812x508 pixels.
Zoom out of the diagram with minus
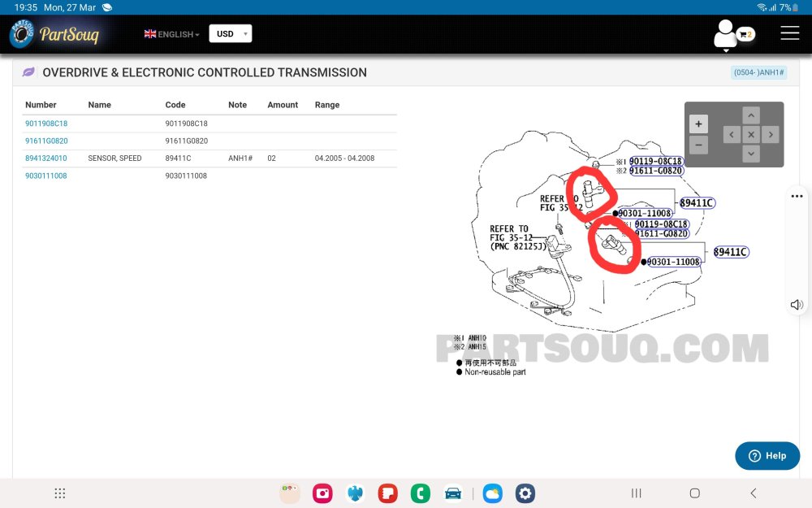point(698,144)
